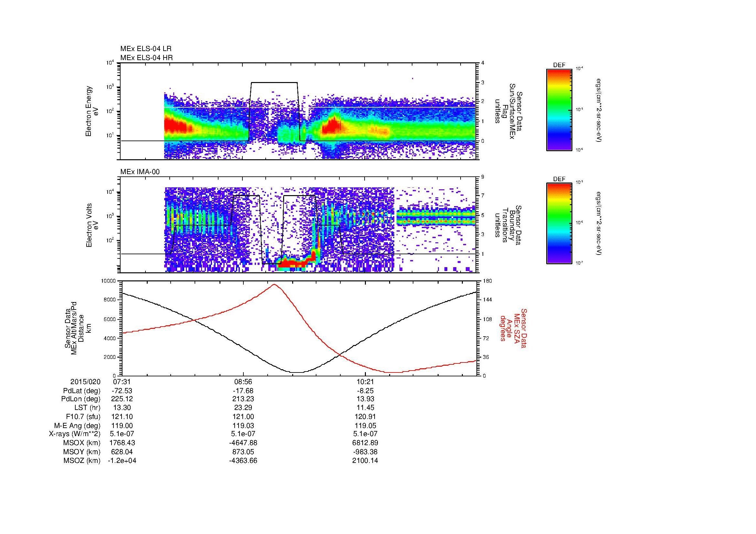Click the LST value 23.29
Viewport: 756px width, 534px height.
coord(243,408)
